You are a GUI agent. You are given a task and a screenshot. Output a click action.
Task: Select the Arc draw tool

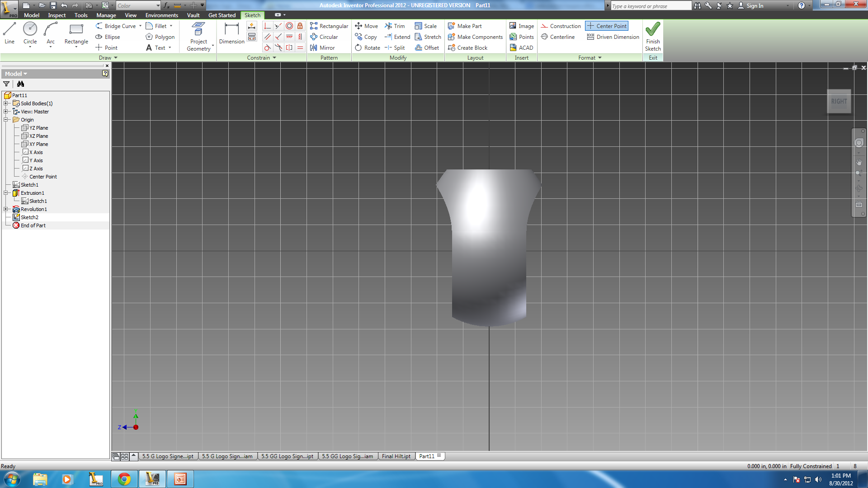coord(50,33)
